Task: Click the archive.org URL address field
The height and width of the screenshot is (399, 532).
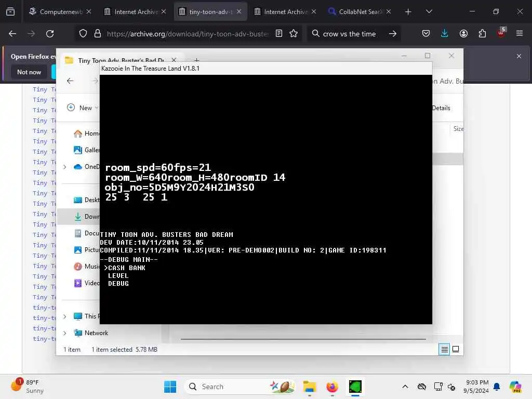Action: 187,34
